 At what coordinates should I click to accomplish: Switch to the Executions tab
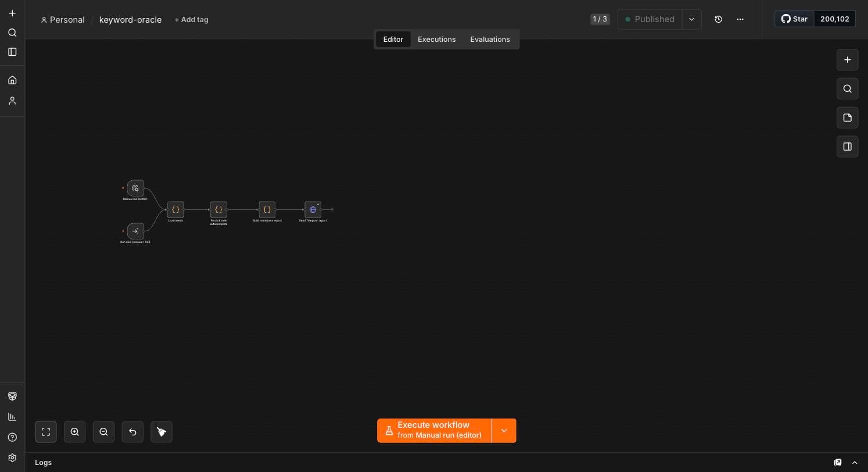click(437, 40)
